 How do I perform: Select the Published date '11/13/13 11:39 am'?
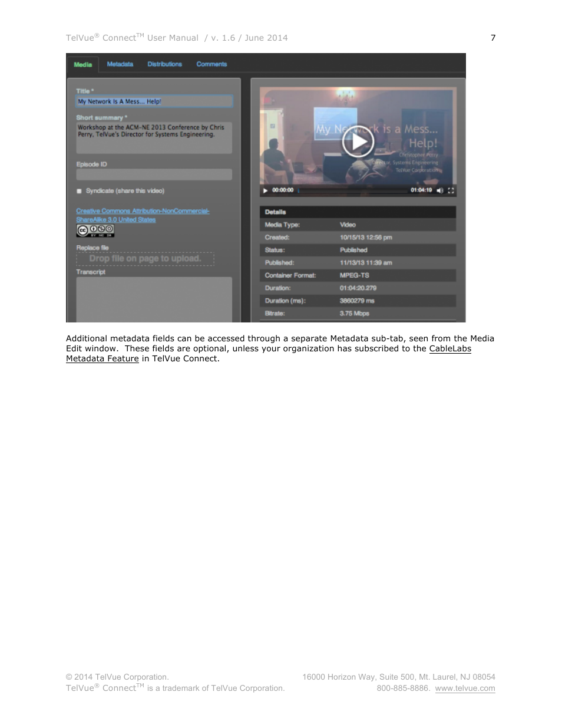pos(366,263)
